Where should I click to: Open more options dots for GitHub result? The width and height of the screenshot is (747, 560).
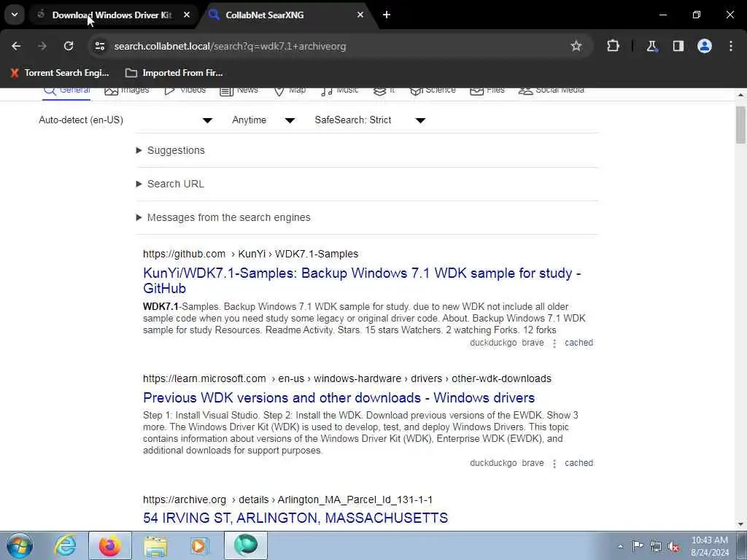554,343
